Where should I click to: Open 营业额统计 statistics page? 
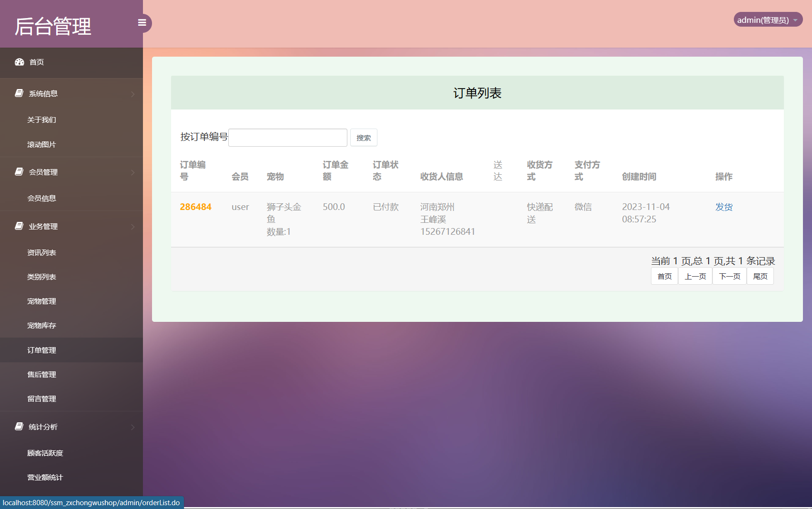[x=45, y=477]
